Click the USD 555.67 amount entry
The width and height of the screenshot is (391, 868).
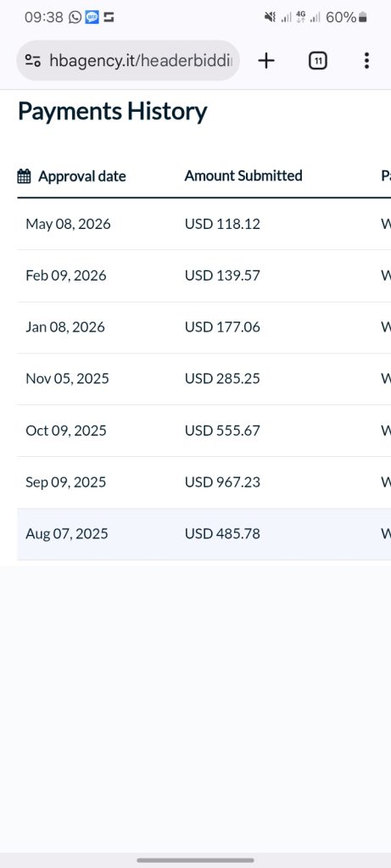[222, 431]
